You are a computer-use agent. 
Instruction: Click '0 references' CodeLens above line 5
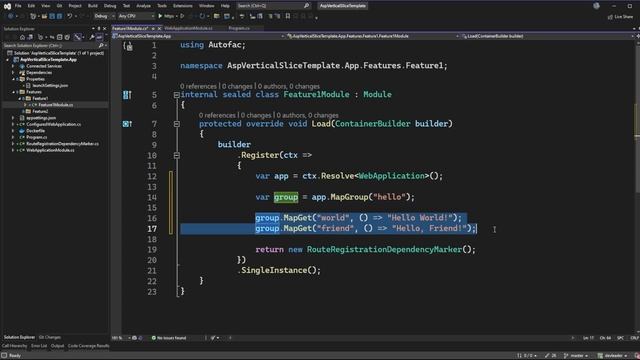point(198,87)
